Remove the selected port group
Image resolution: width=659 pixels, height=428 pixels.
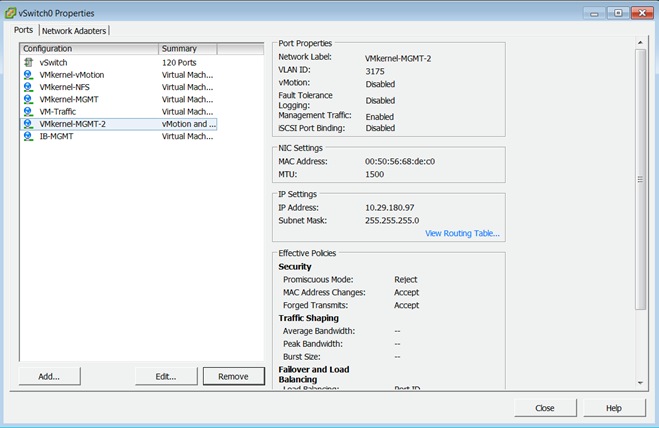[x=233, y=376]
